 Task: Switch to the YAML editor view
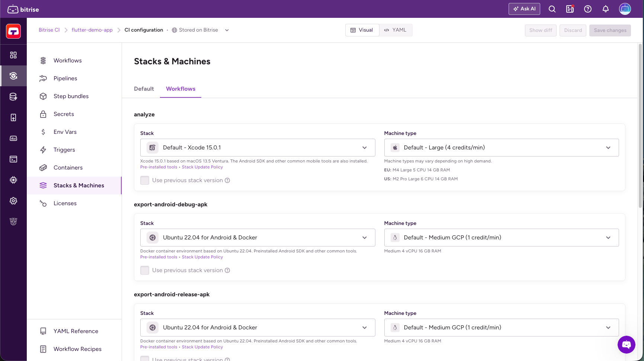(x=395, y=30)
